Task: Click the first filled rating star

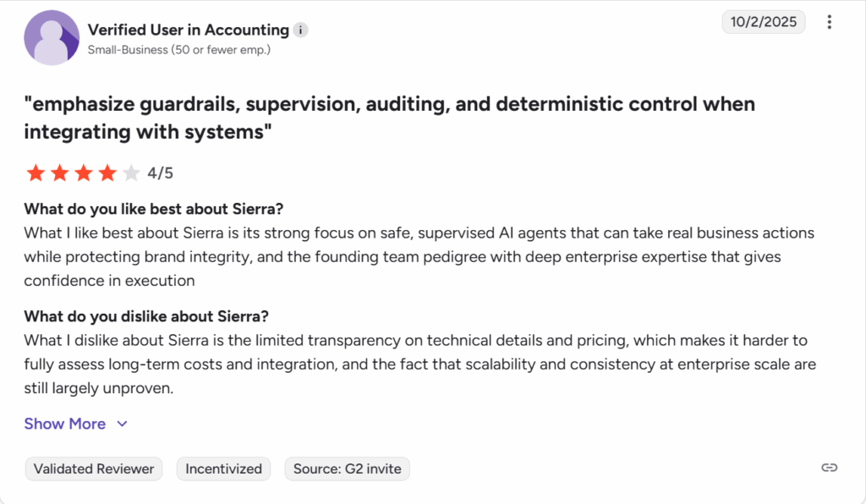Action: pos(36,173)
